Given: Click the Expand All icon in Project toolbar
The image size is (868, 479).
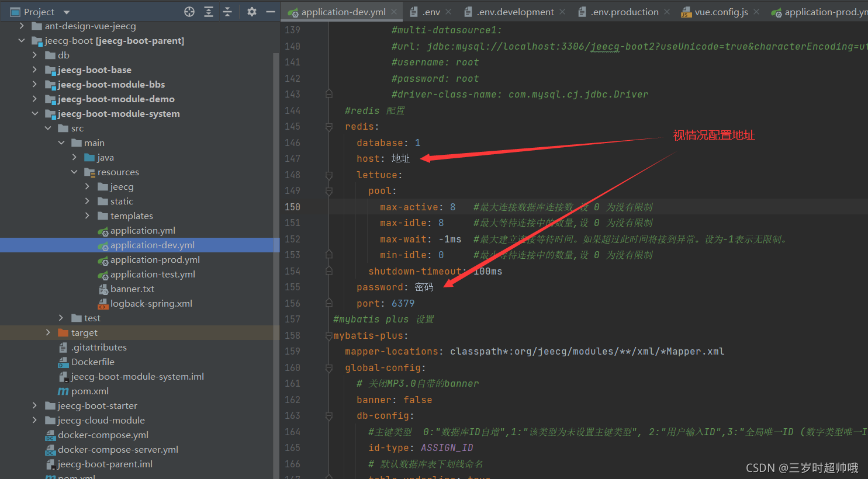Looking at the screenshot, I should 209,12.
